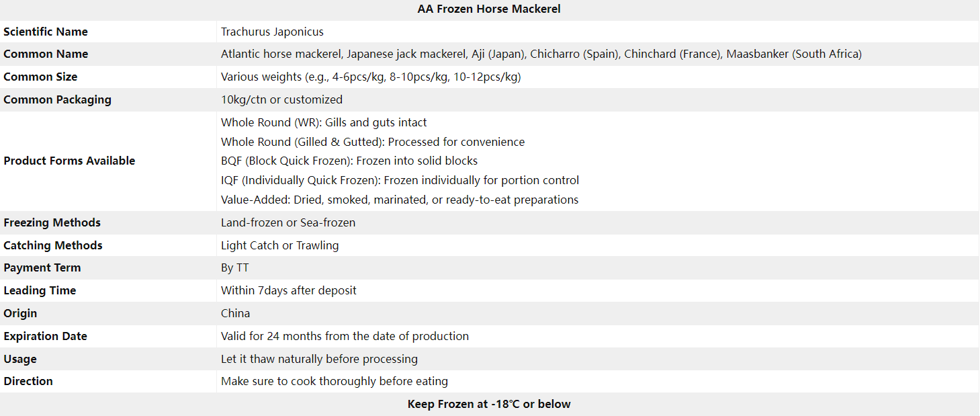This screenshot has height=416, width=980.
Task: Click the AA Frozen Horse Mackerel table header
Action: tap(489, 9)
